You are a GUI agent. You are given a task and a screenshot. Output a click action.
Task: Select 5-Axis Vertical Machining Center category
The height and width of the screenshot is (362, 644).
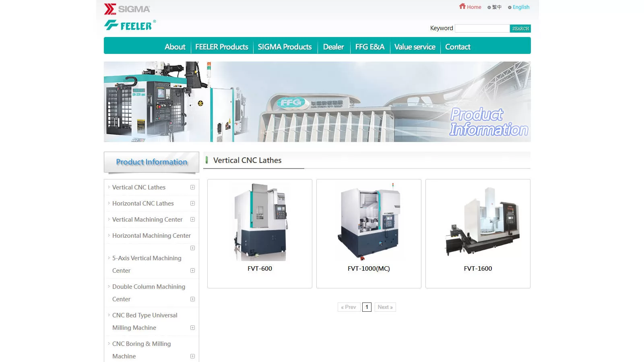[x=147, y=264]
